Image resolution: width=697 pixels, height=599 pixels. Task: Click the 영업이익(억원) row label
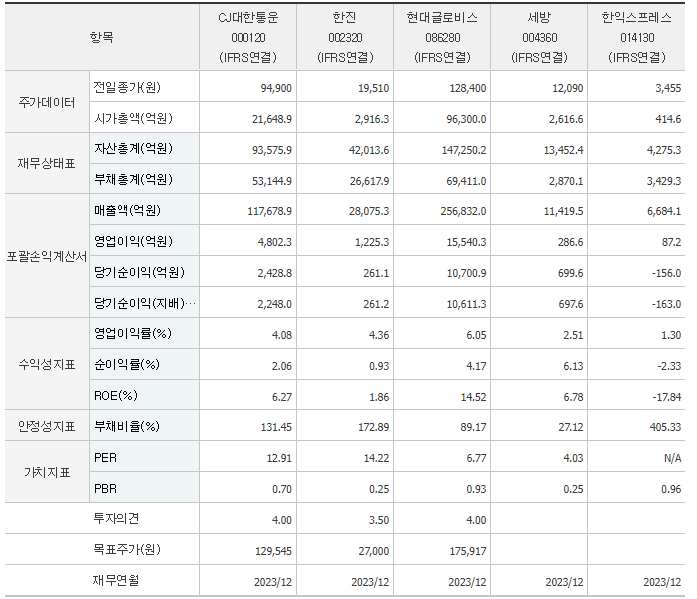click(x=133, y=241)
